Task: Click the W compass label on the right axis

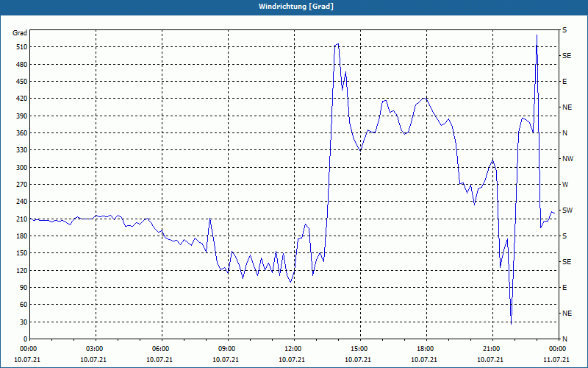Action: pos(565,185)
